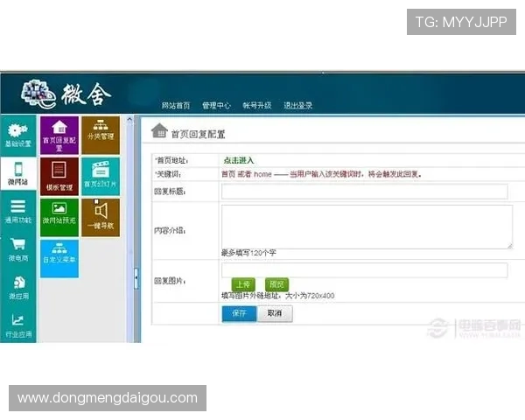The image size is (525, 420).
Task: Focus the 回复图片 URL field
Action: tap(365, 270)
